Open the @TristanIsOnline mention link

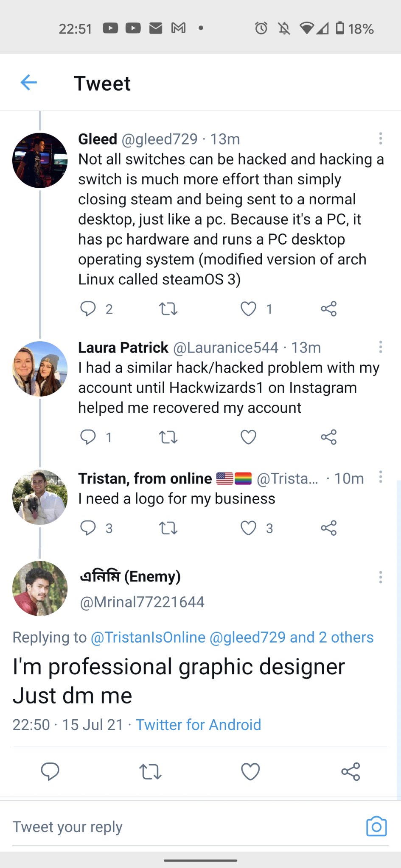click(148, 637)
